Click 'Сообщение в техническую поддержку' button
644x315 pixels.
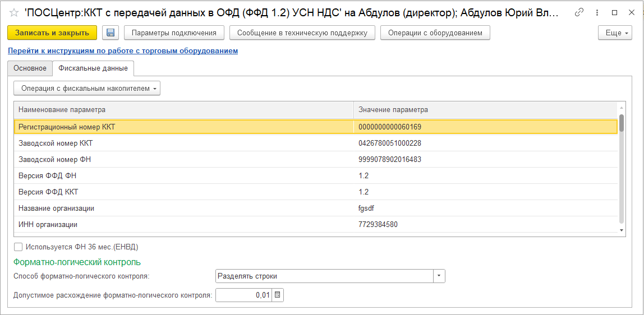(x=302, y=33)
